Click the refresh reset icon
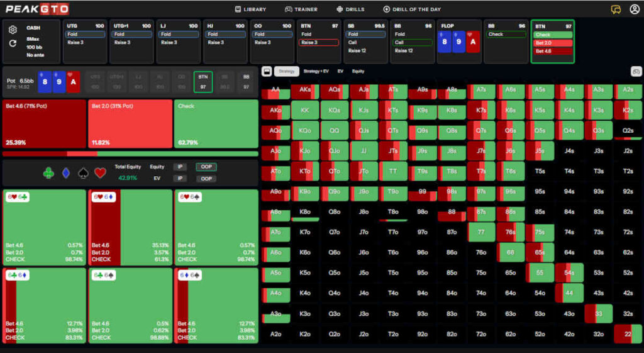This screenshot has width=644, height=353. 13,43
